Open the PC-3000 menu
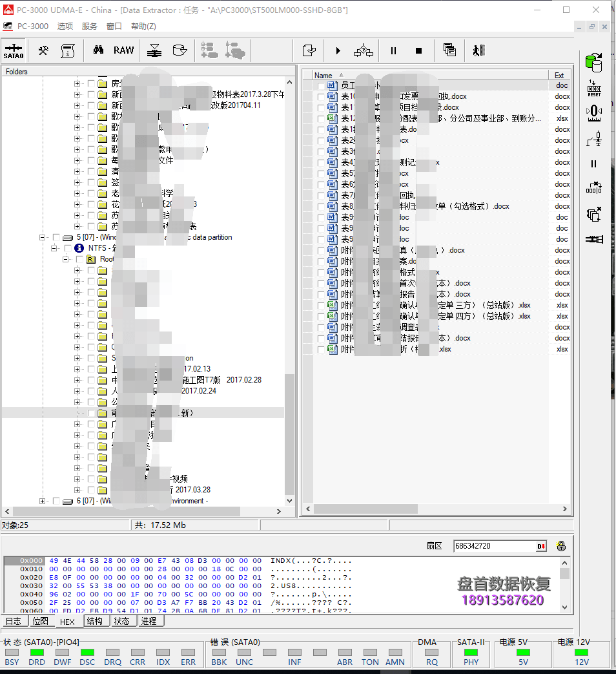 pos(33,26)
